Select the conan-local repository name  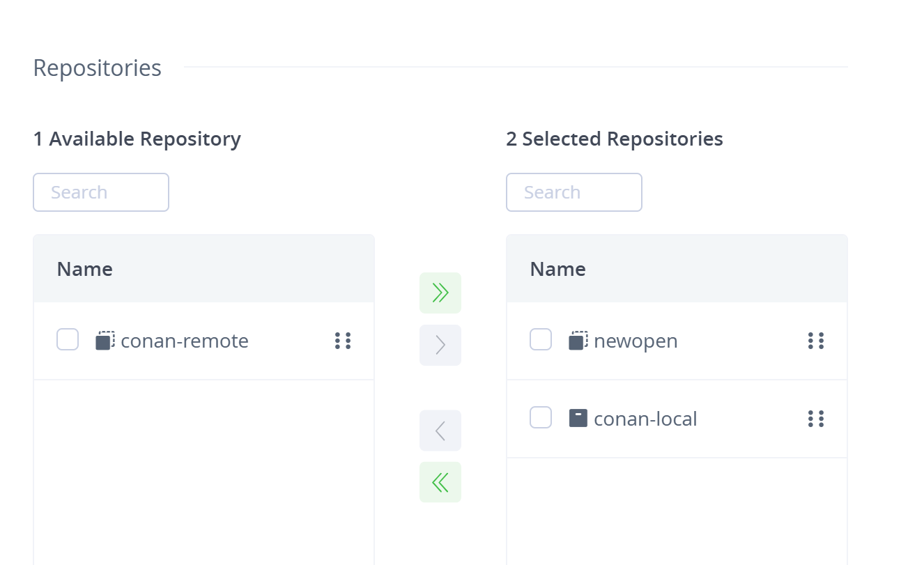(645, 419)
